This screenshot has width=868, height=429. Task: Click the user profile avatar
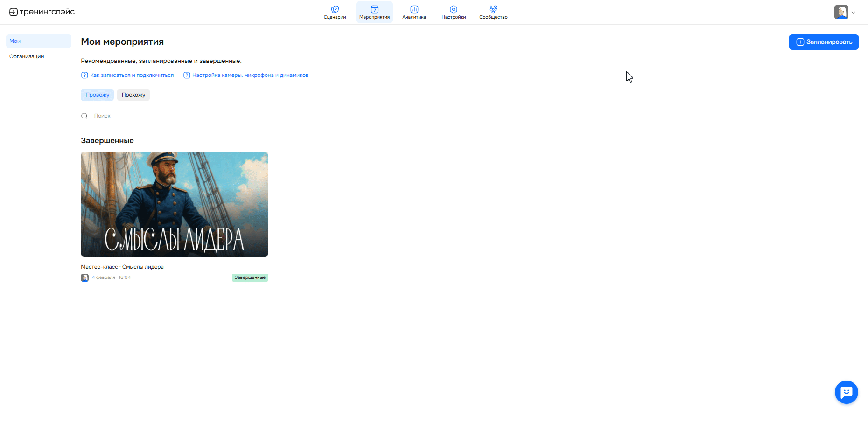tap(841, 12)
